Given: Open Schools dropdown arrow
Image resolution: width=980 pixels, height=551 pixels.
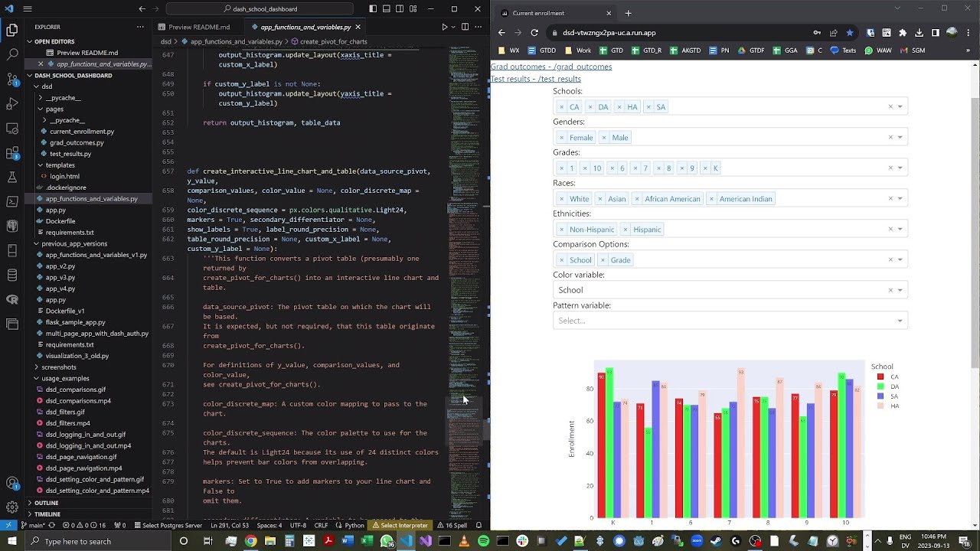Looking at the screenshot, I should [900, 107].
